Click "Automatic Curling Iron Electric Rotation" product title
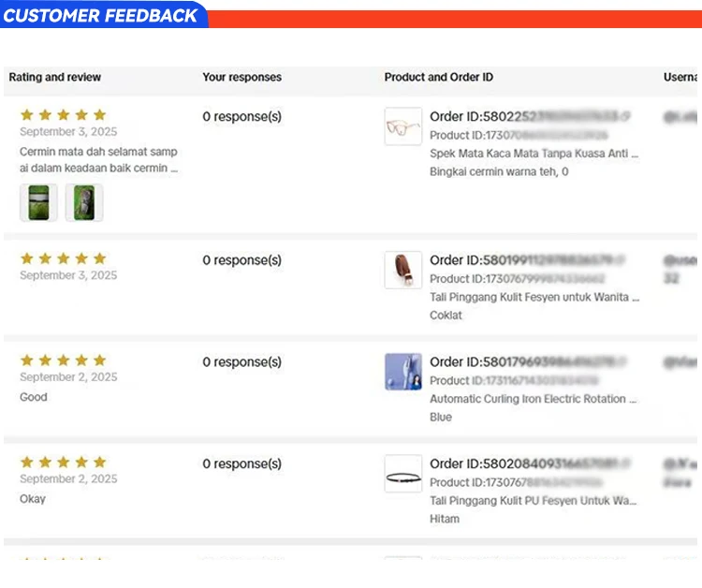702x588 pixels. pyautogui.click(x=533, y=399)
